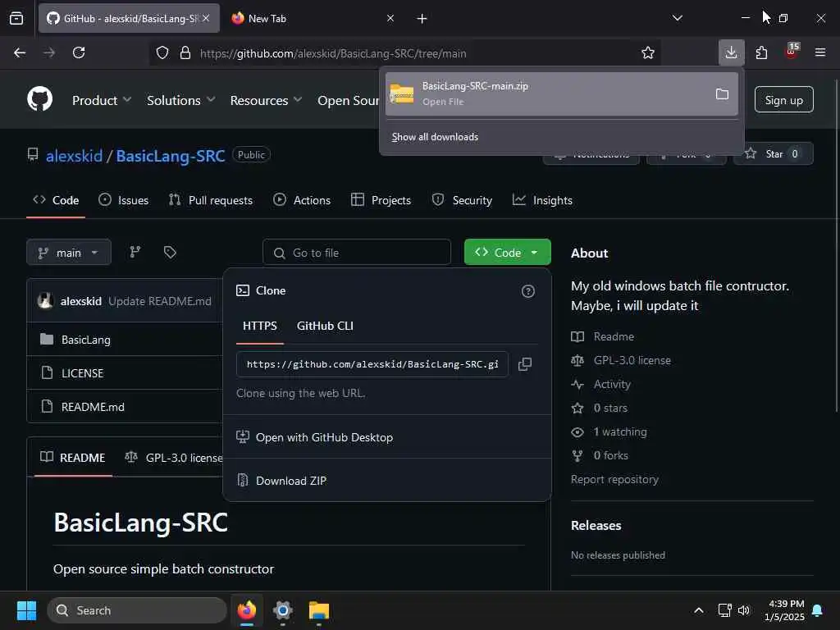Viewport: 840px width, 630px height.
Task: Close the GitHub BasicLang-SRC tab
Action: pyautogui.click(x=206, y=18)
